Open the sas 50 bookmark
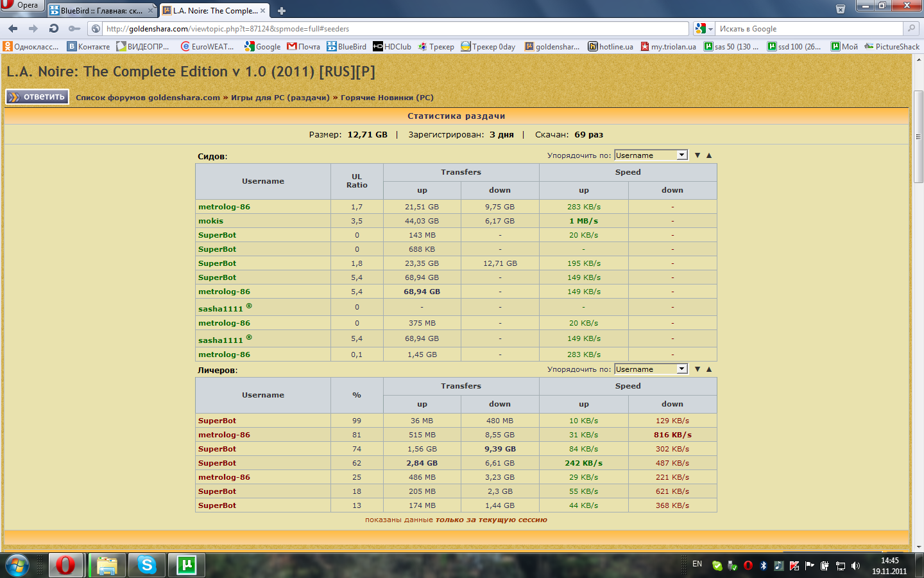The image size is (924, 578). 732,46
